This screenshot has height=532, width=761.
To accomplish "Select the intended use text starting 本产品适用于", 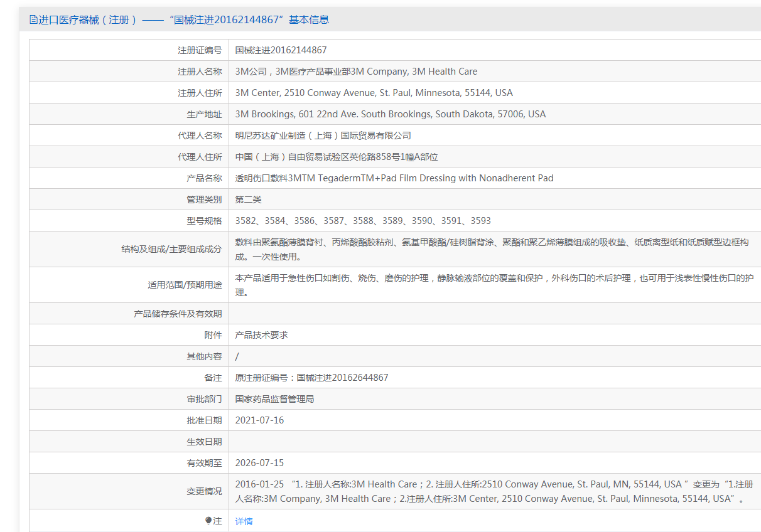I will coord(494,285).
